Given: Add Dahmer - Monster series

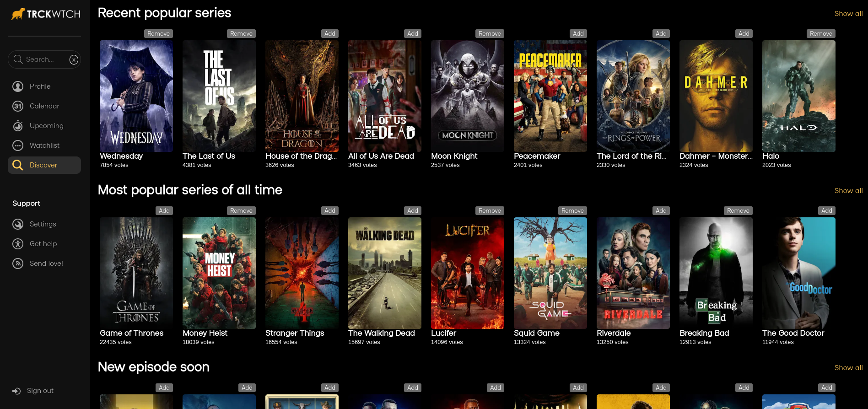Looking at the screenshot, I should tap(744, 34).
